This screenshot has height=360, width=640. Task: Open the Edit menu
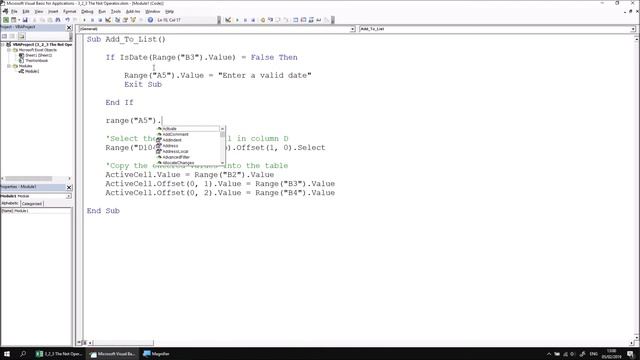click(x=26, y=11)
